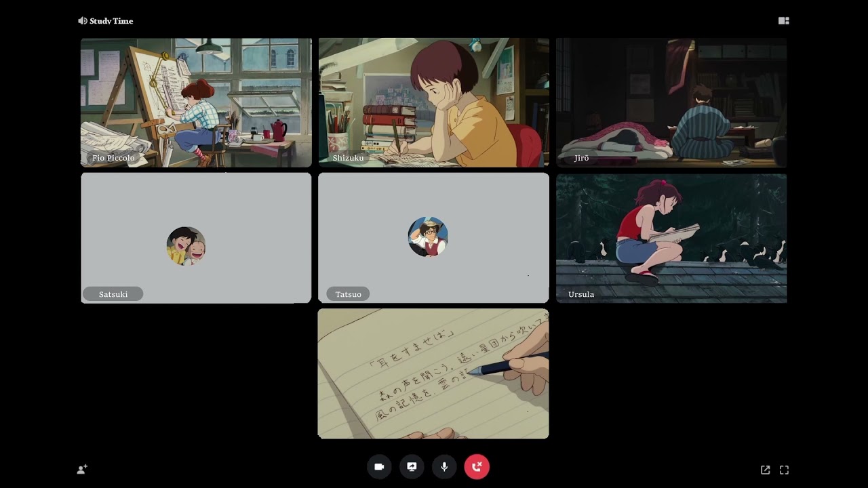The width and height of the screenshot is (868, 488).
Task: Open the add participant icon
Action: tap(82, 469)
